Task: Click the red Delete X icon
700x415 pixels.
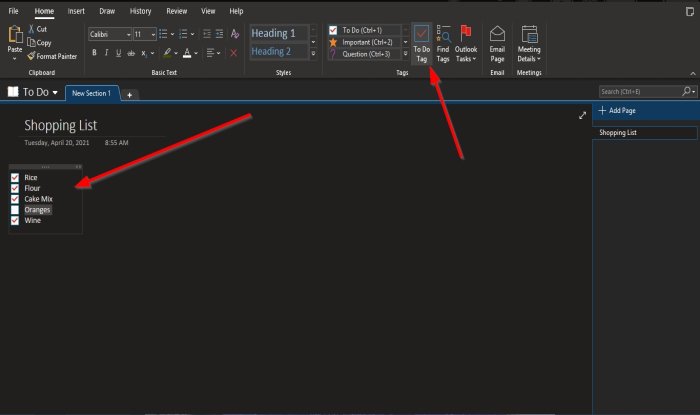Action: (233, 53)
